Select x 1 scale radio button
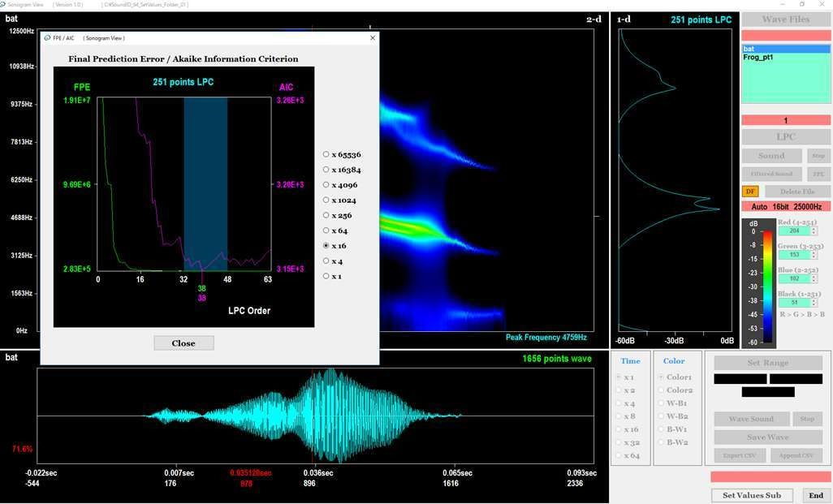The height and width of the screenshot is (504, 833). (x=326, y=276)
